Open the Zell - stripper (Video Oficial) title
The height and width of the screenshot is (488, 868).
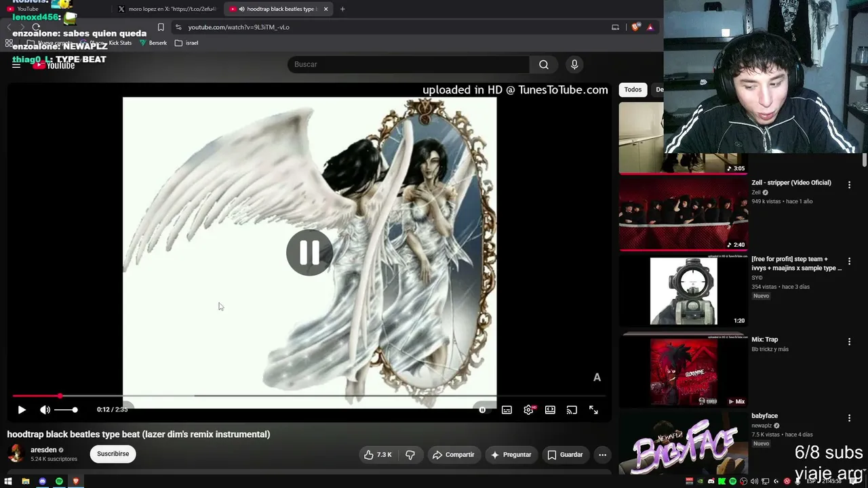(791, 183)
